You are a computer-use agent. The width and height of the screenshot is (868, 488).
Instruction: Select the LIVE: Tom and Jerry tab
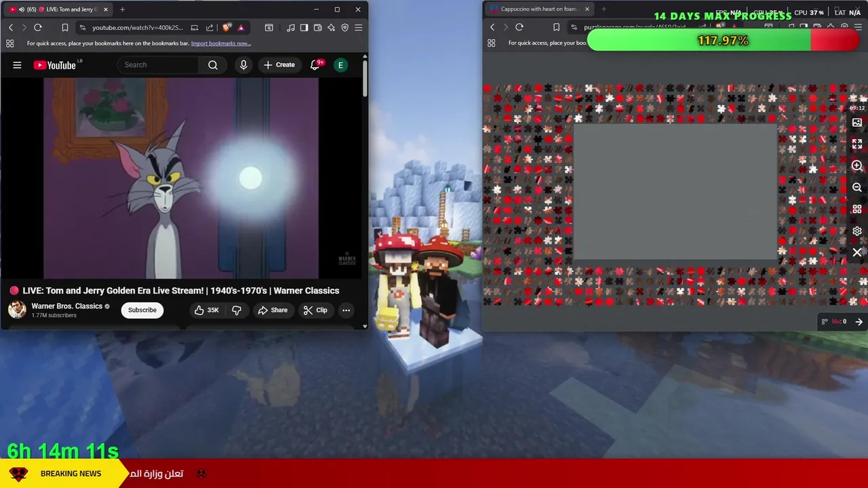click(x=60, y=9)
